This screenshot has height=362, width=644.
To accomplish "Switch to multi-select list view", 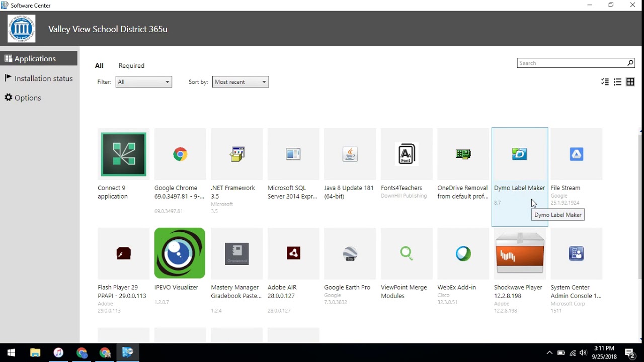I will pos(605,82).
